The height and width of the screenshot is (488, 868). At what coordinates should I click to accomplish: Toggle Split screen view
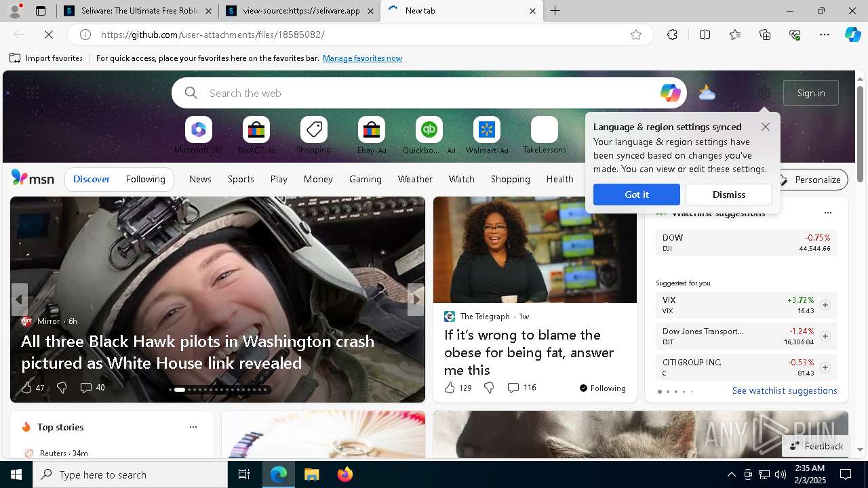click(705, 35)
